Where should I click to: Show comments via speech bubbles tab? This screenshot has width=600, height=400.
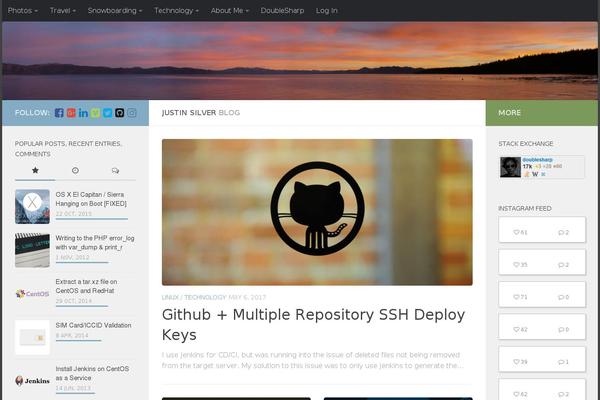[115, 170]
